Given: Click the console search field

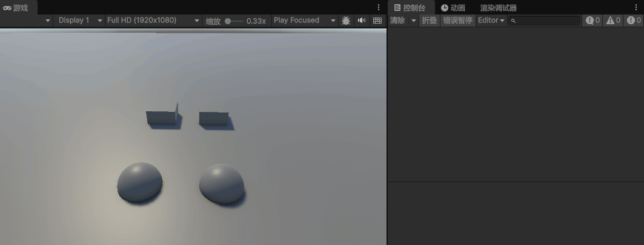Looking at the screenshot, I should (x=544, y=21).
